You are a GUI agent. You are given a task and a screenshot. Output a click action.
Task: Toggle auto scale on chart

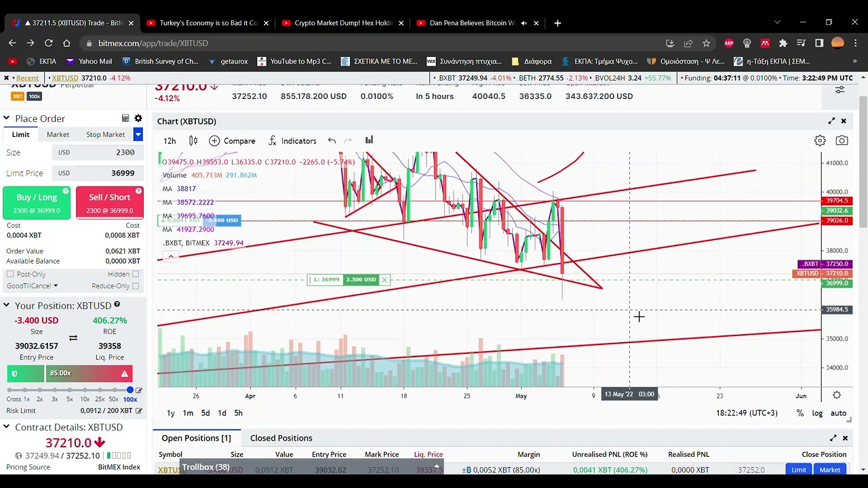pos(838,413)
